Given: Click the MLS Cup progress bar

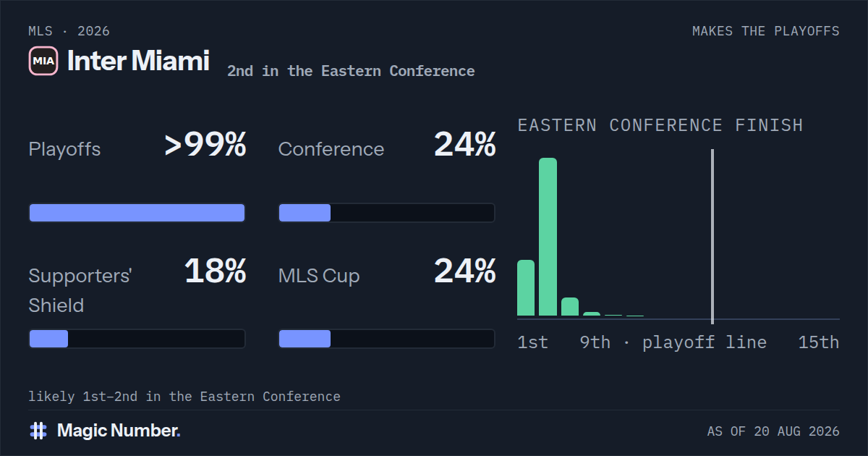Looking at the screenshot, I should click(x=386, y=339).
